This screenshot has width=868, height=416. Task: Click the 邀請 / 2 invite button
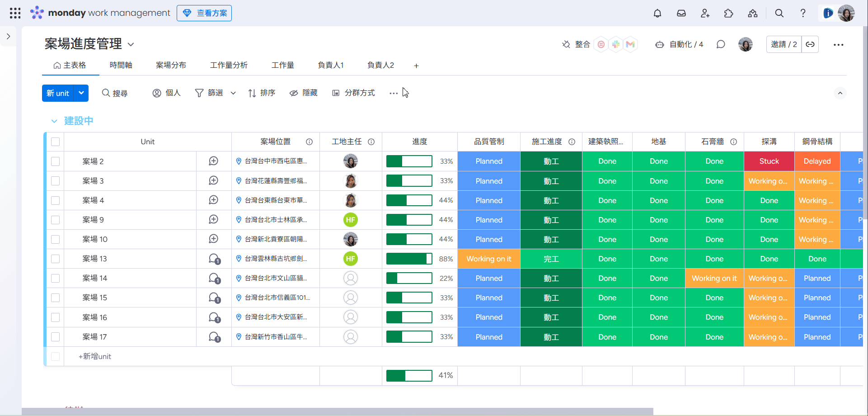pos(784,44)
